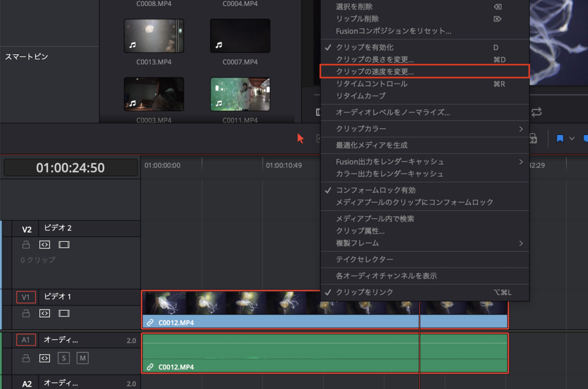Screen dimensions: 588x389
Task: Choose クリップの速度を変更... from context menu
Action: pyautogui.click(x=424, y=71)
